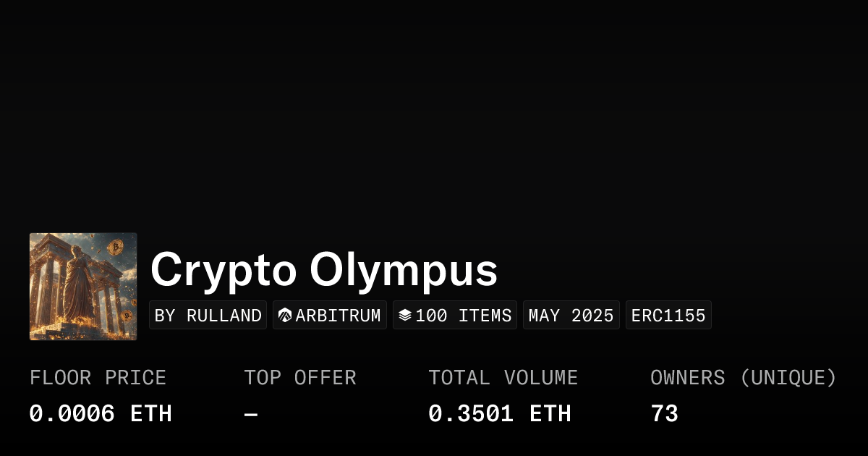Select the ERC1155 token standard badge
The height and width of the screenshot is (456, 868).
click(x=668, y=316)
